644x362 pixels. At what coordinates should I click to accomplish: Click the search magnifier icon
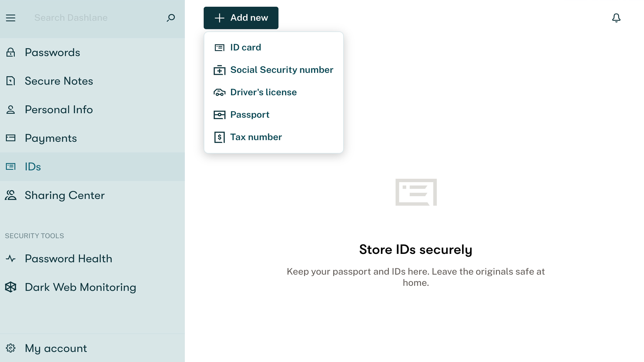[x=171, y=18]
